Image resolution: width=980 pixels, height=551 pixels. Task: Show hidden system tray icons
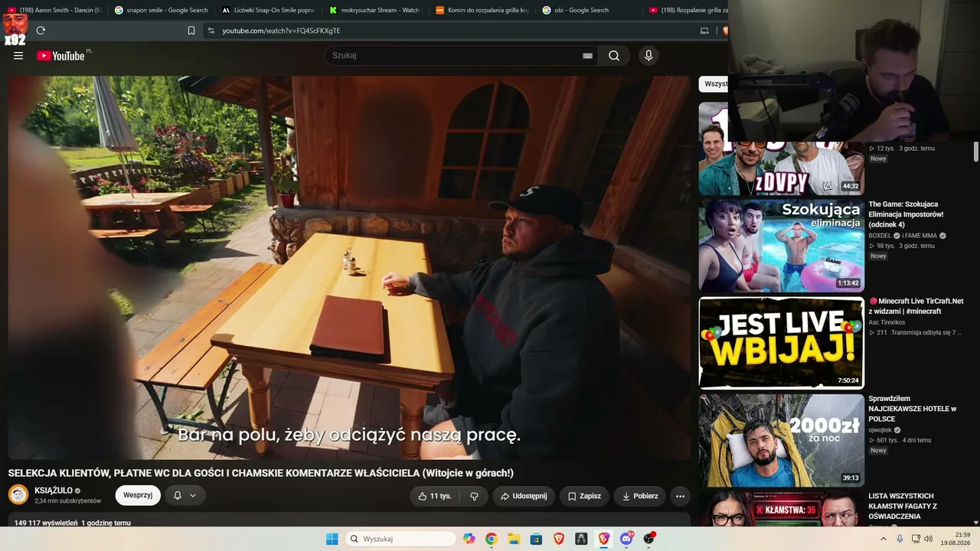tap(883, 539)
